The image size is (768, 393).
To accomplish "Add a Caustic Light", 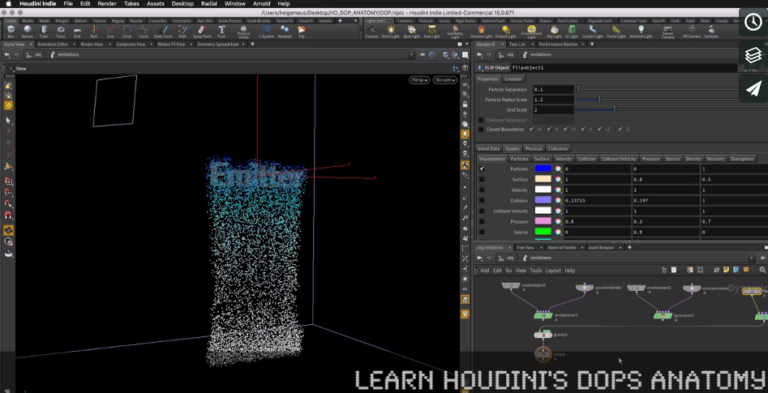I will (592, 32).
